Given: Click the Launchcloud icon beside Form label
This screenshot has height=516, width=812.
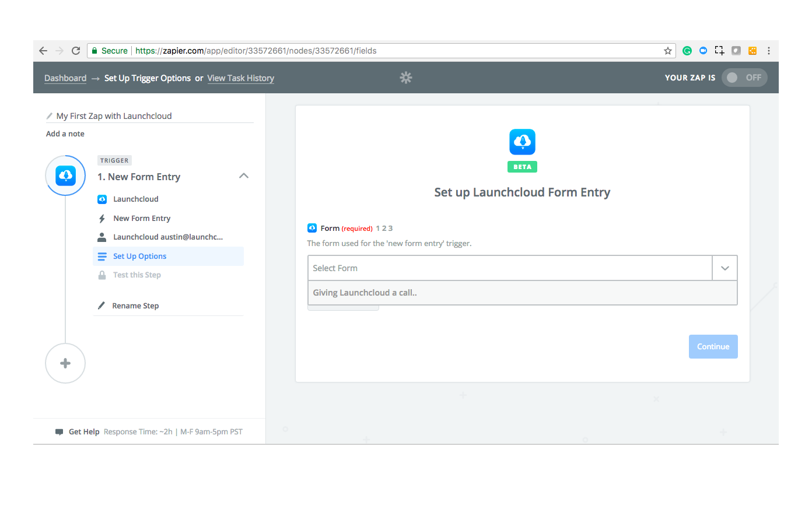Looking at the screenshot, I should click(312, 228).
